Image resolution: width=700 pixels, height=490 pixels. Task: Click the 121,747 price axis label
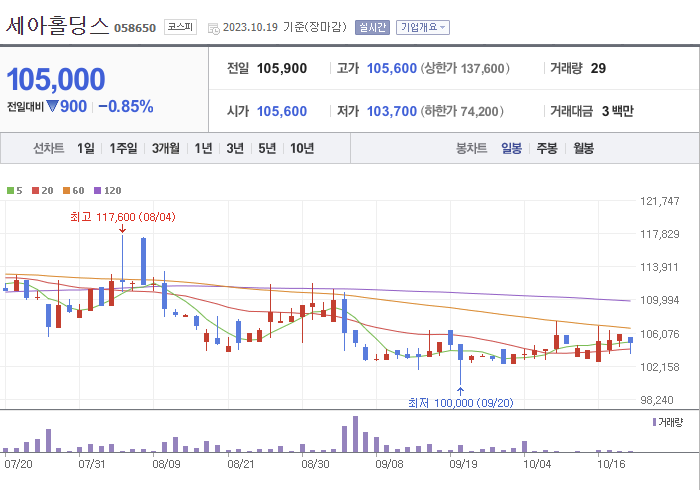[659, 201]
